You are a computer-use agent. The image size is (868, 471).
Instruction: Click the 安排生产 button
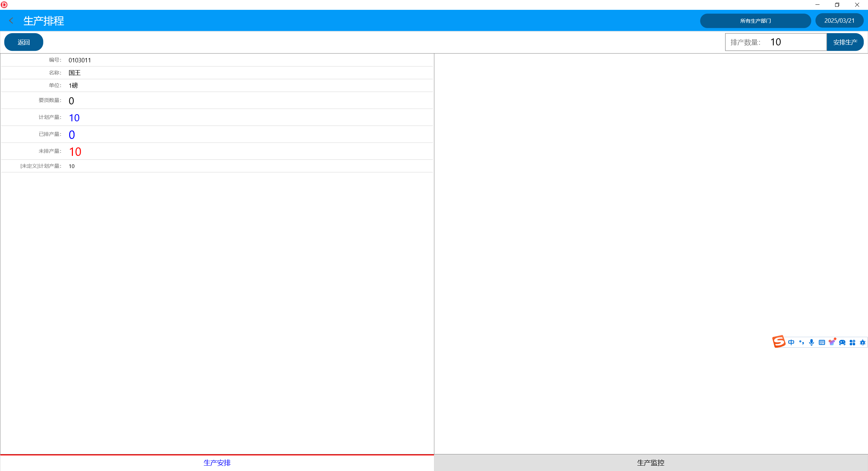[845, 42]
